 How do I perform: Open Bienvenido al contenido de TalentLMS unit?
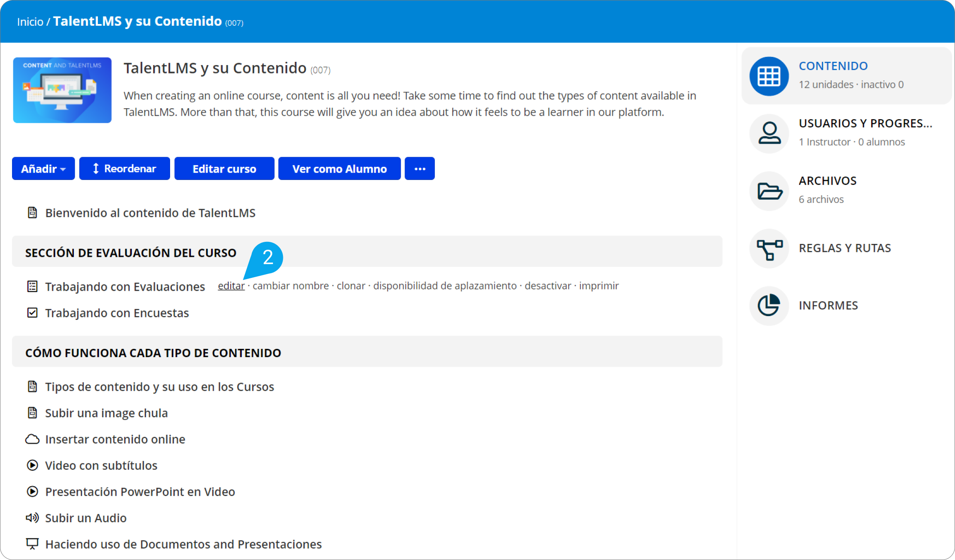(x=150, y=213)
